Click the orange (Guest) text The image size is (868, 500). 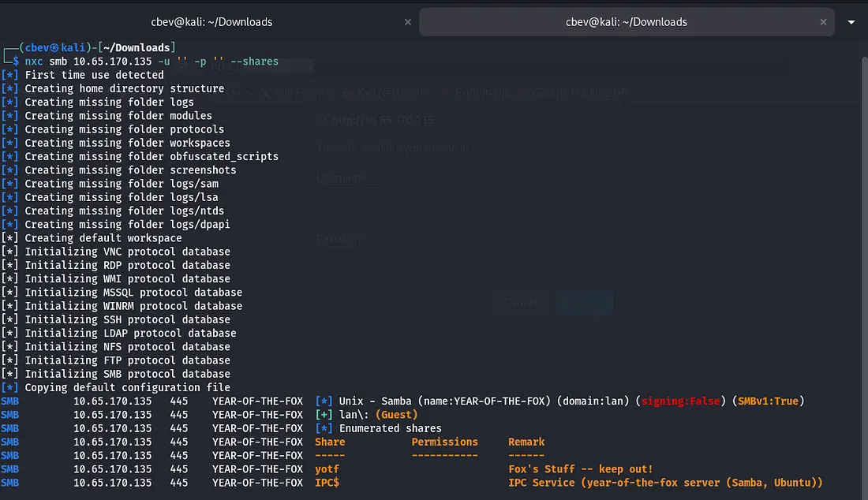396,415
